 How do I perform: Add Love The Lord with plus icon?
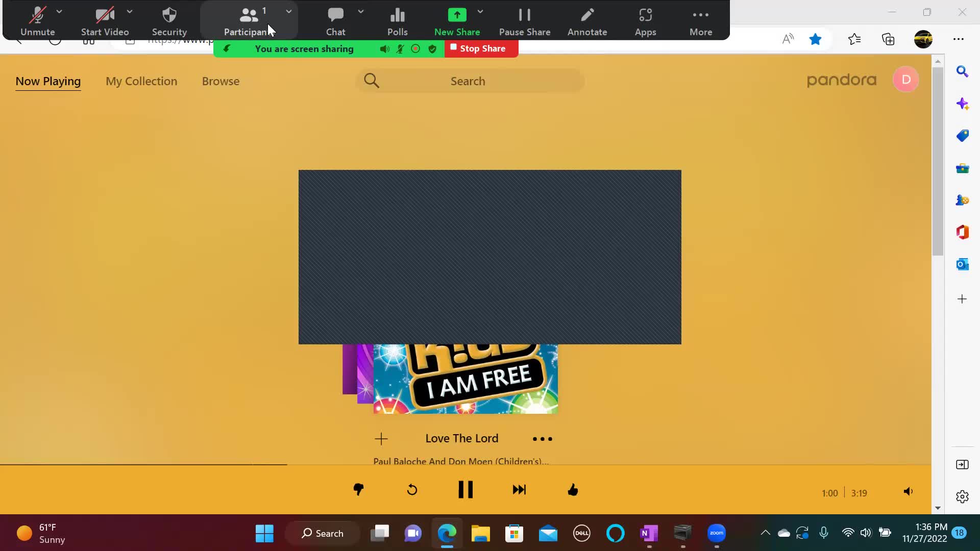(381, 439)
